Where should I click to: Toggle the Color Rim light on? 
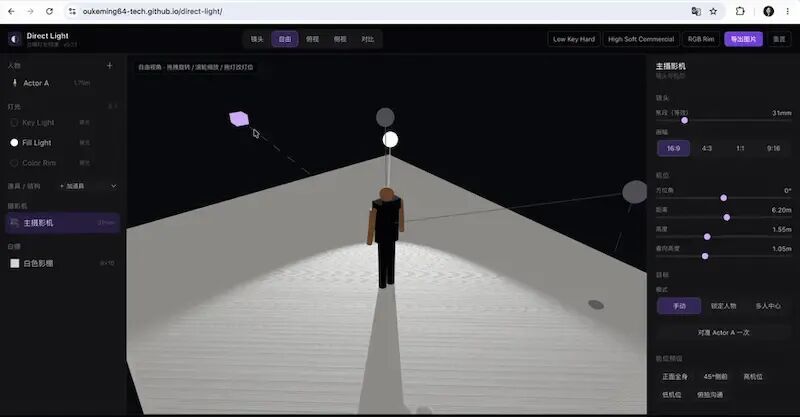pyautogui.click(x=14, y=163)
